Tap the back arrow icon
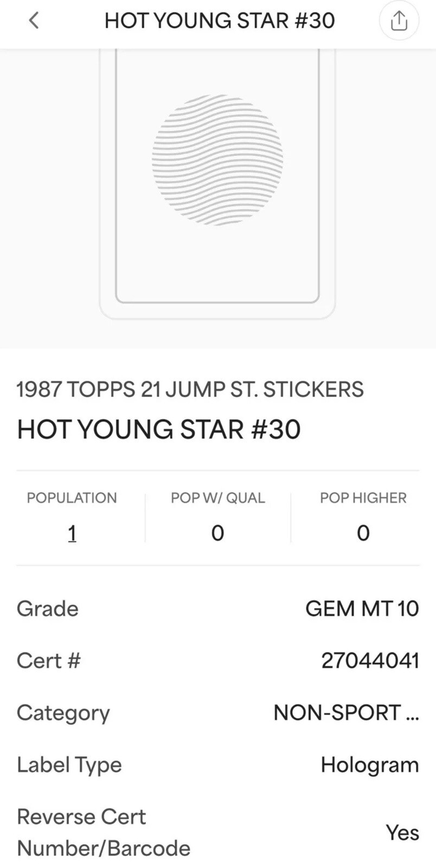Image resolution: width=436 pixels, height=868 pixels. click(x=34, y=21)
